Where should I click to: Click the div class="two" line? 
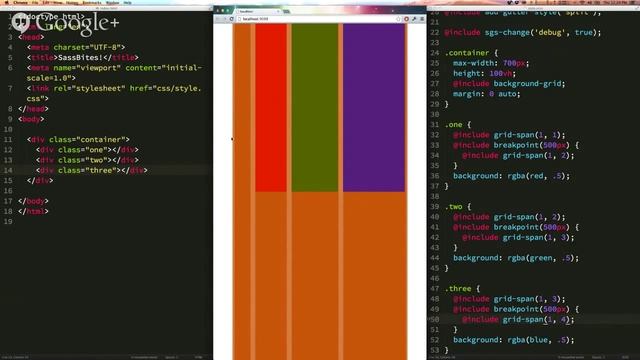[87, 160]
